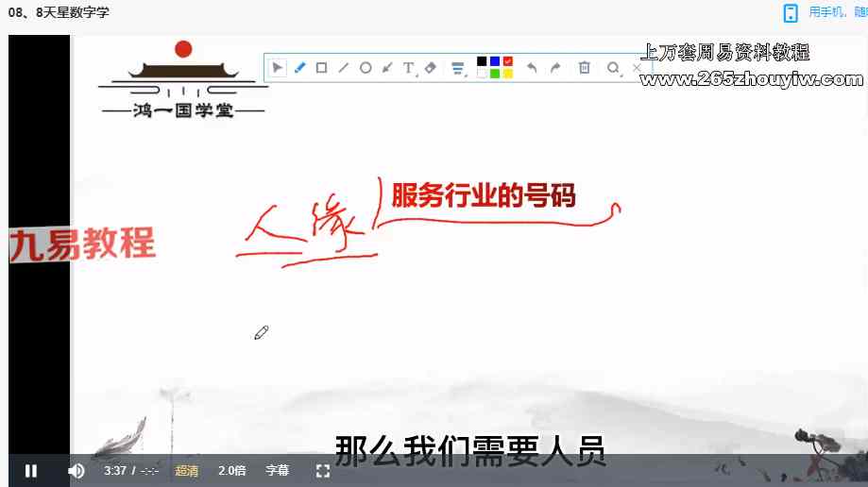Pick the straight line tool

pyautogui.click(x=343, y=68)
